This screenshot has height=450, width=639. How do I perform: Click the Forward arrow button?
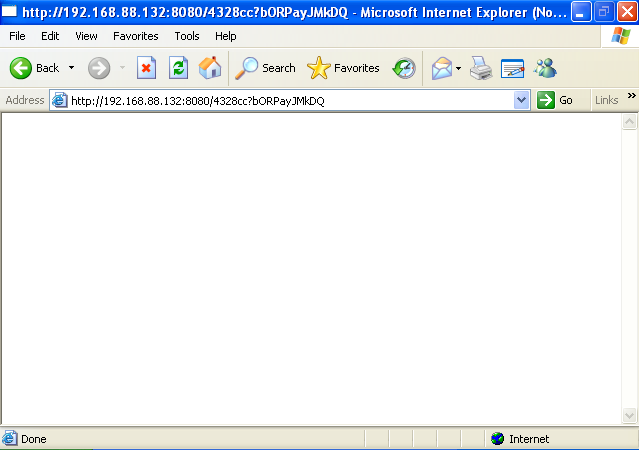(x=99, y=68)
